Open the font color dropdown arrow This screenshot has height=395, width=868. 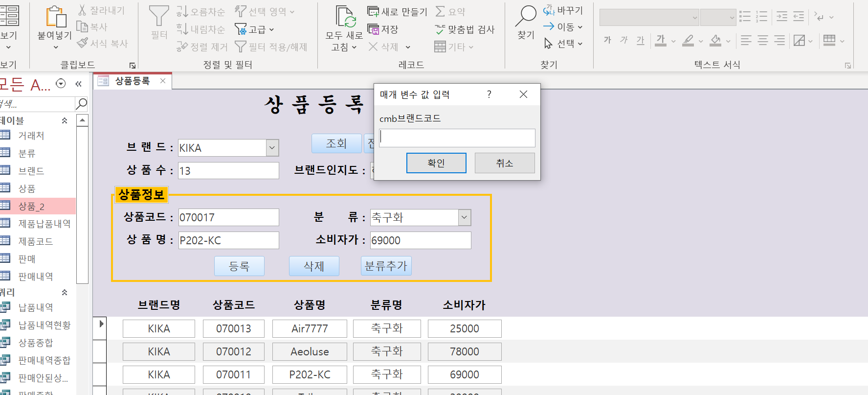click(673, 41)
